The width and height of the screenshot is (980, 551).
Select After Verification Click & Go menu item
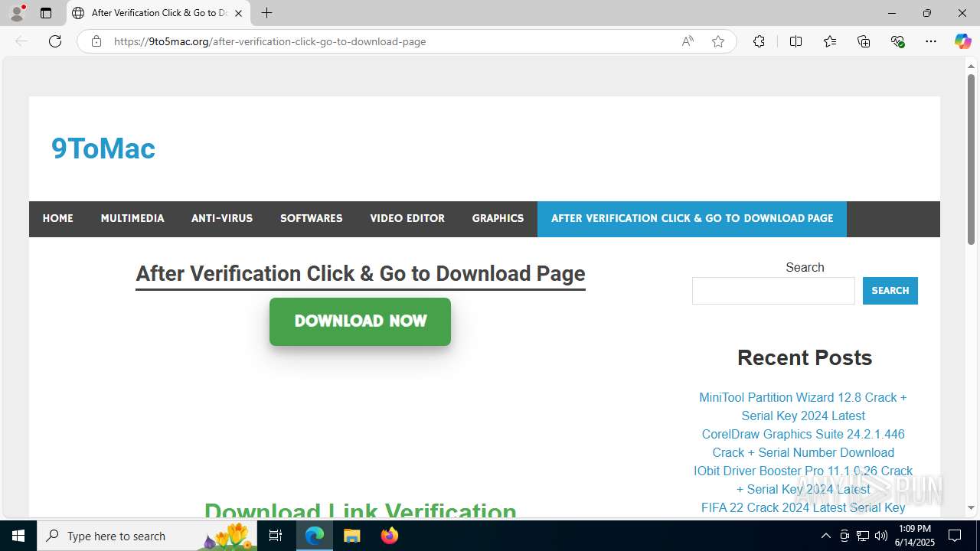tap(692, 218)
